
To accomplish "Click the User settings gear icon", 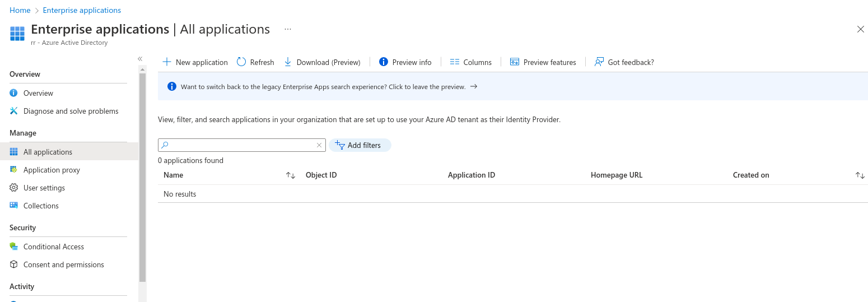I will click(14, 188).
